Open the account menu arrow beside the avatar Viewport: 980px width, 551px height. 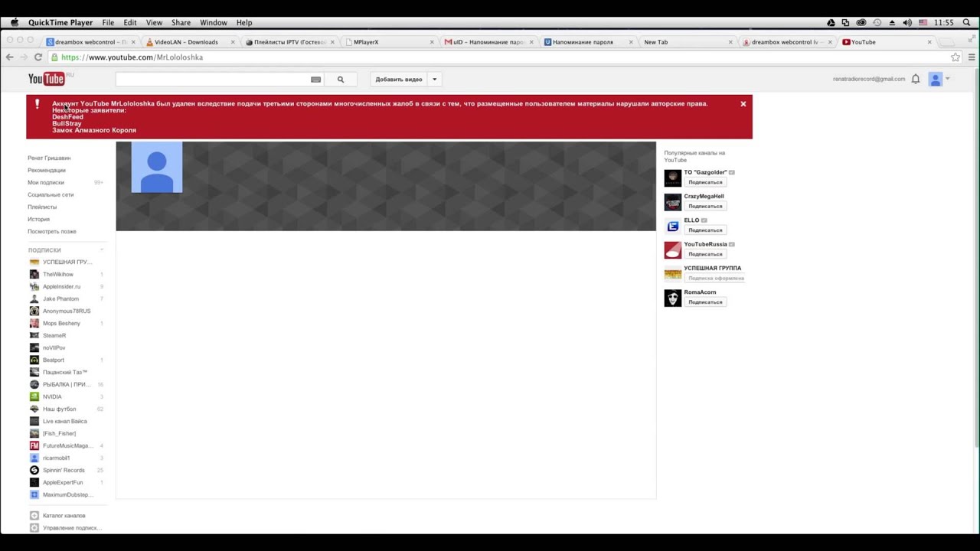(x=948, y=79)
